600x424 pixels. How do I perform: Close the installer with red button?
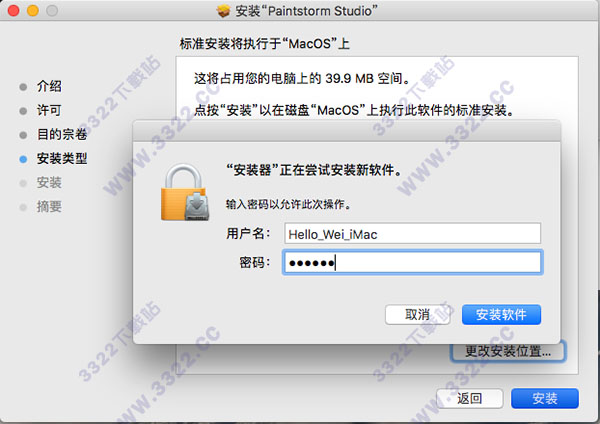13,11
